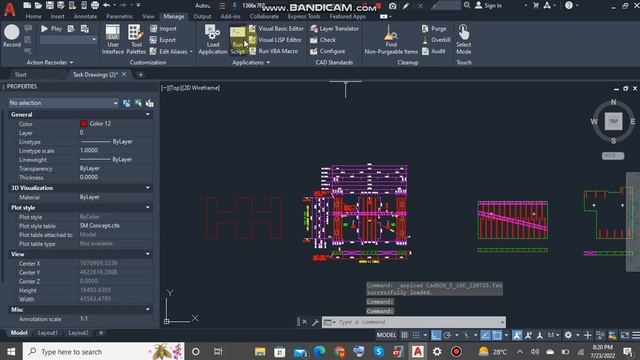The width and height of the screenshot is (640, 360).
Task: Open the No selection dropdown
Action: [x=64, y=103]
